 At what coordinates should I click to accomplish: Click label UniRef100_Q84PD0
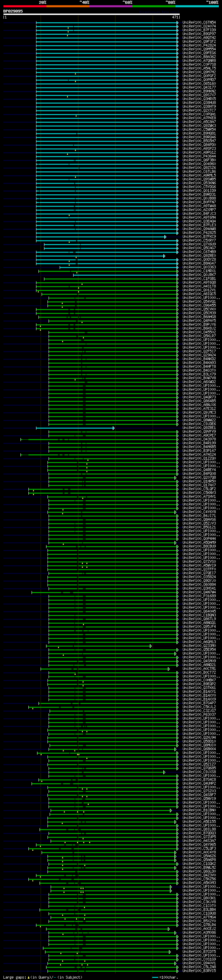click(x=199, y=145)
